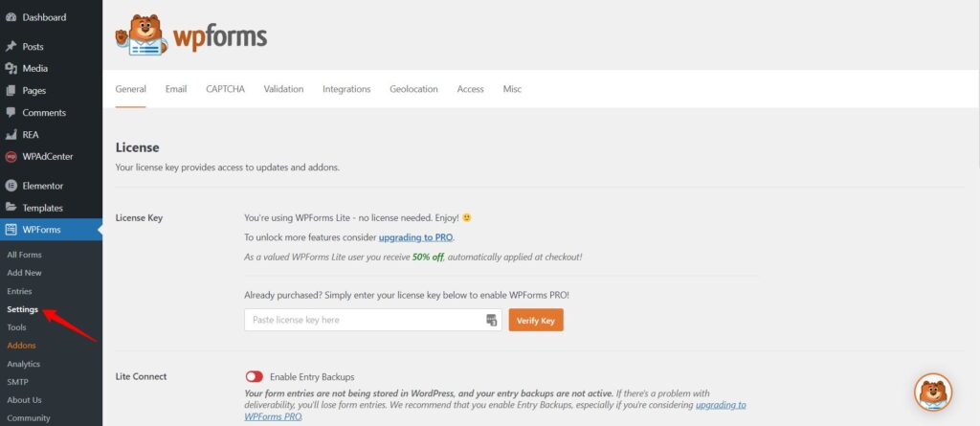Select the Access tab

[471, 89]
